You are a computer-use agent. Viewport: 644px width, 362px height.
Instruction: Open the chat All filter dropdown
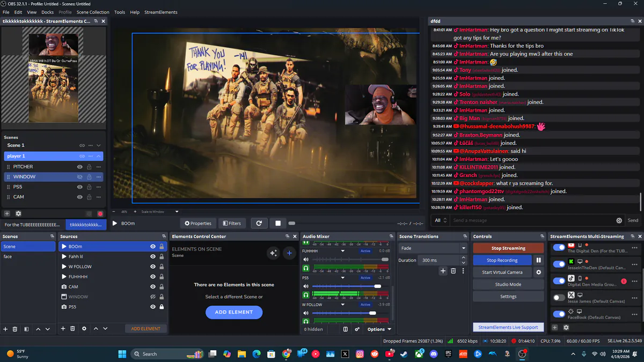point(441,220)
